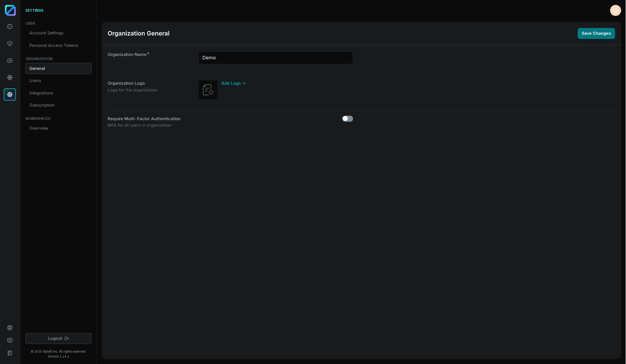Click the Add Logo + link

tap(233, 84)
